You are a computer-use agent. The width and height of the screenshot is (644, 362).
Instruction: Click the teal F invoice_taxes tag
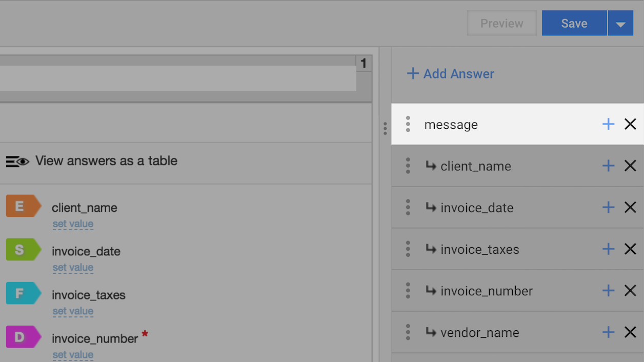point(24,293)
